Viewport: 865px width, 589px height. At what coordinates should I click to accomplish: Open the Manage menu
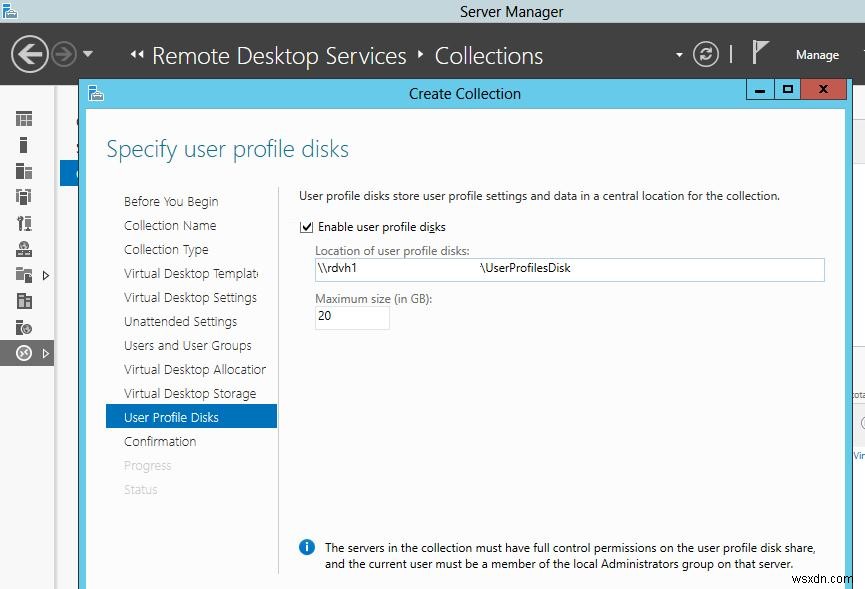[817, 55]
